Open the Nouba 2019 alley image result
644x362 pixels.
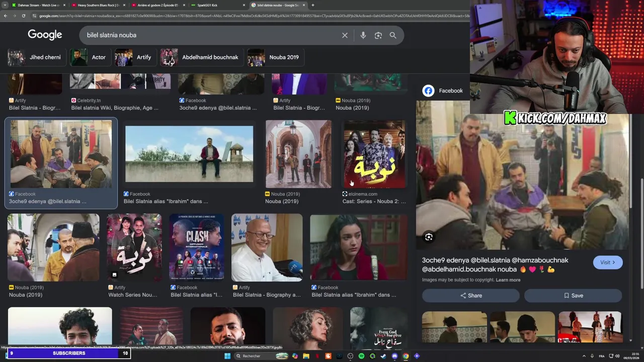point(298,154)
